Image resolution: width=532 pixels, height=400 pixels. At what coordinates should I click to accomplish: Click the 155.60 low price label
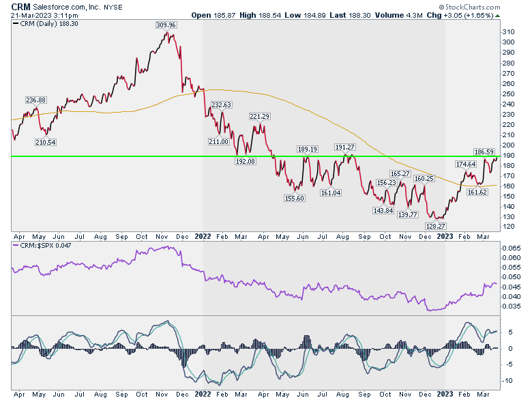[294, 199]
